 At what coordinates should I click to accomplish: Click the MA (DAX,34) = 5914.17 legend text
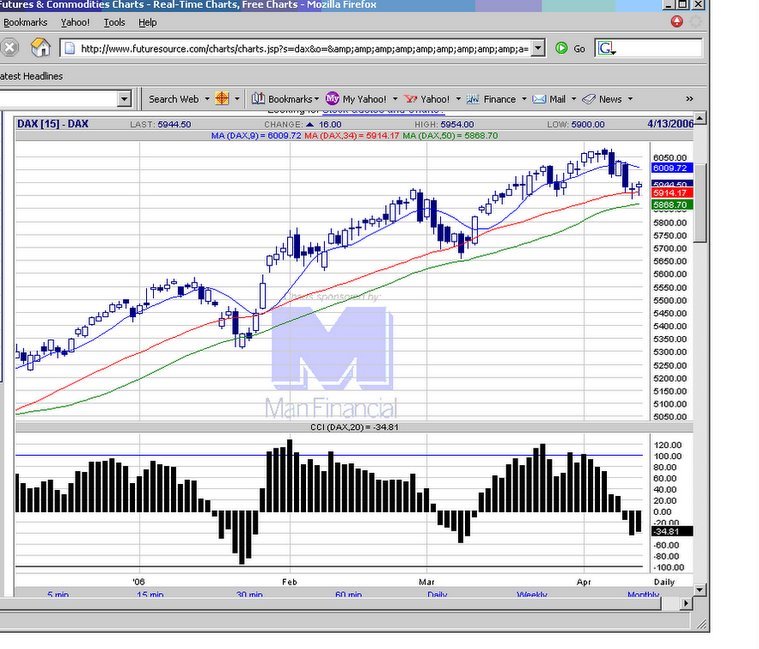coord(351,136)
